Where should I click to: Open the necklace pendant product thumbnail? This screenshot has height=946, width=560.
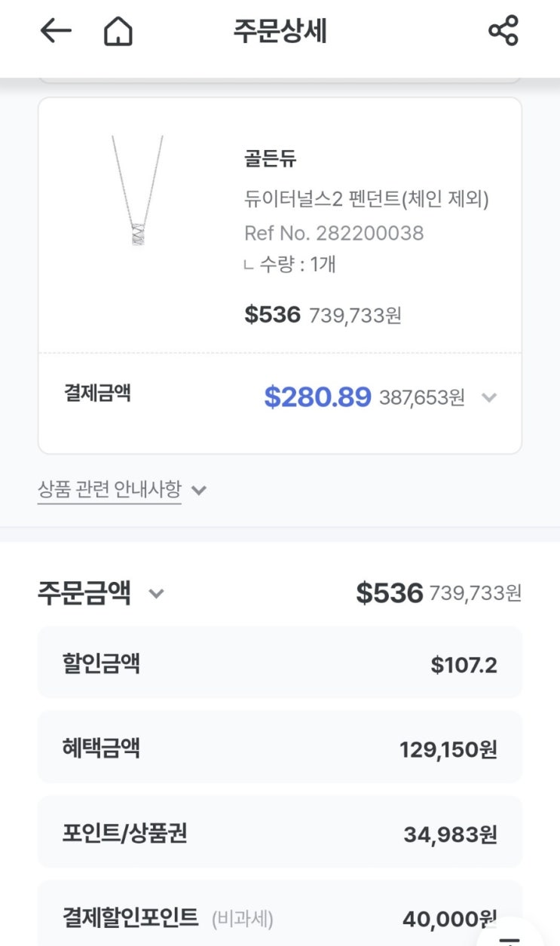(137, 191)
